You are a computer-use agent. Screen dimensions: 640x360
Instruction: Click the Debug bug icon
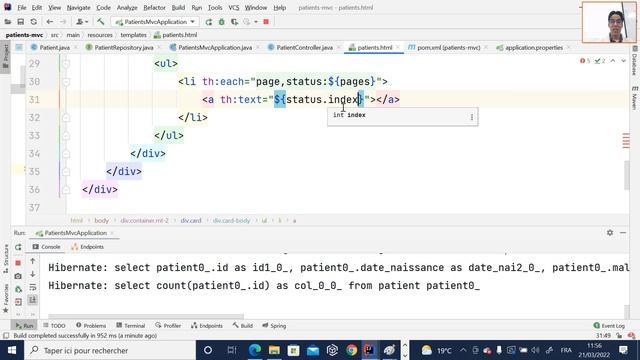tap(222, 22)
